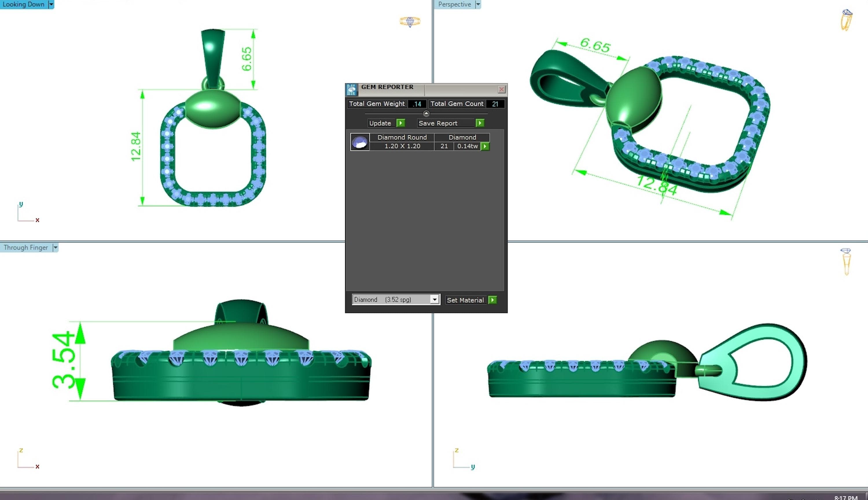Close the Gem Reporter window
Screen dimensions: 868x500
(501, 90)
